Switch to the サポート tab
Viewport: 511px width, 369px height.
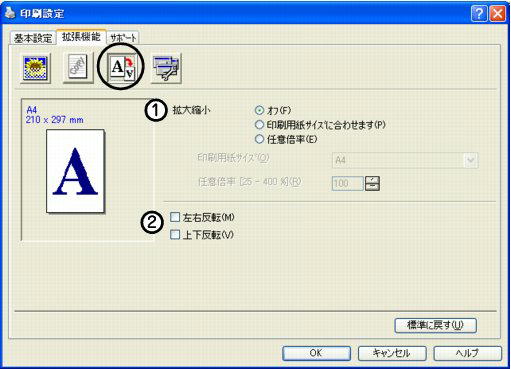123,38
